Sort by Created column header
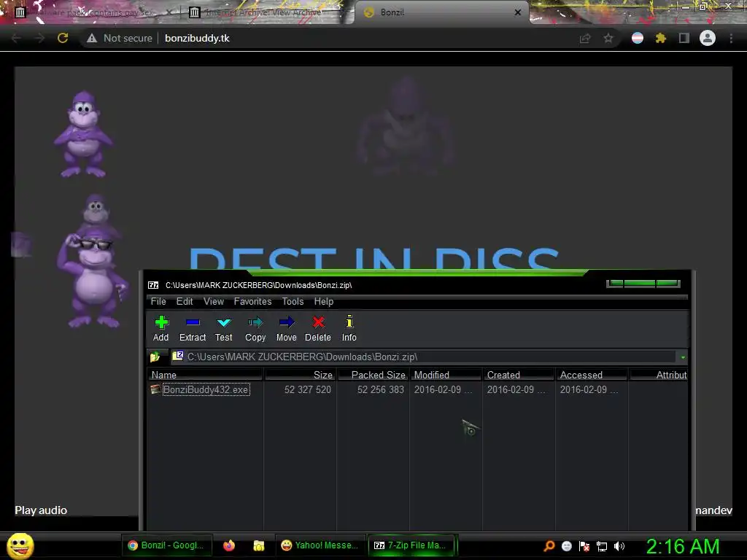The image size is (747, 560). click(519, 375)
